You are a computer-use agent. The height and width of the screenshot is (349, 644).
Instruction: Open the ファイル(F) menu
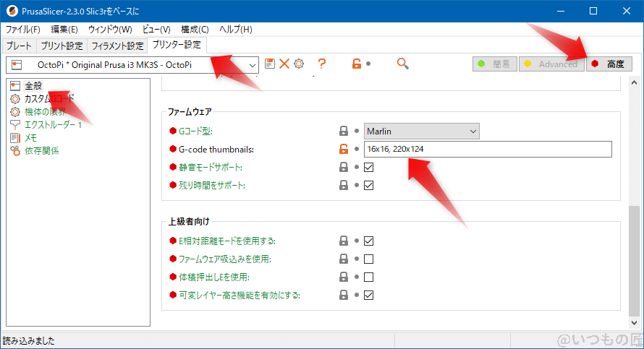[x=23, y=30]
